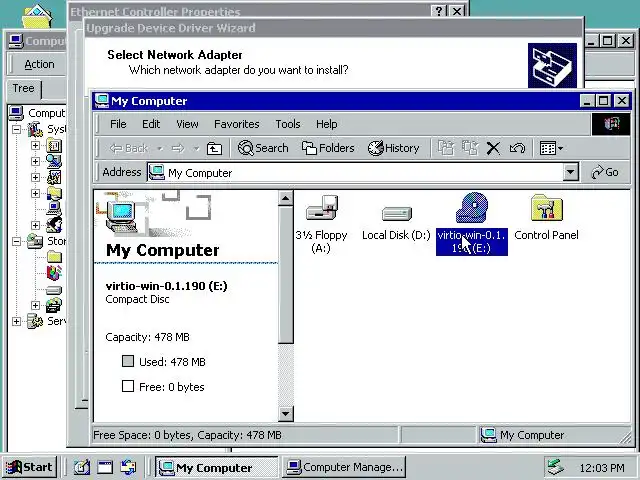Click the Undo toolbar icon

click(517, 148)
